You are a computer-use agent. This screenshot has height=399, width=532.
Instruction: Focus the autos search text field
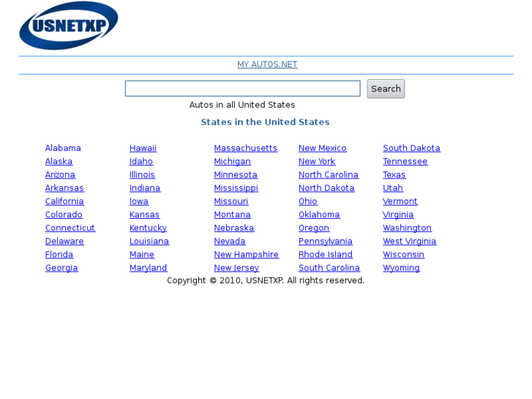coord(243,89)
